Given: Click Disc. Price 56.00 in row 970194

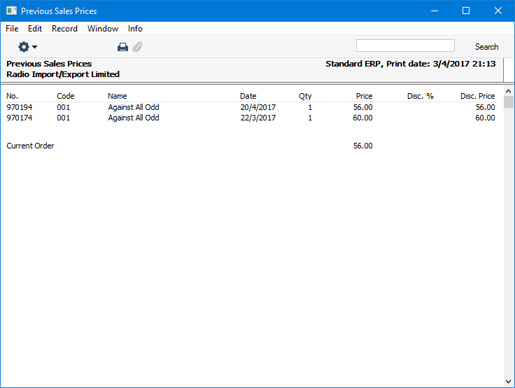Looking at the screenshot, I should pyautogui.click(x=485, y=107).
